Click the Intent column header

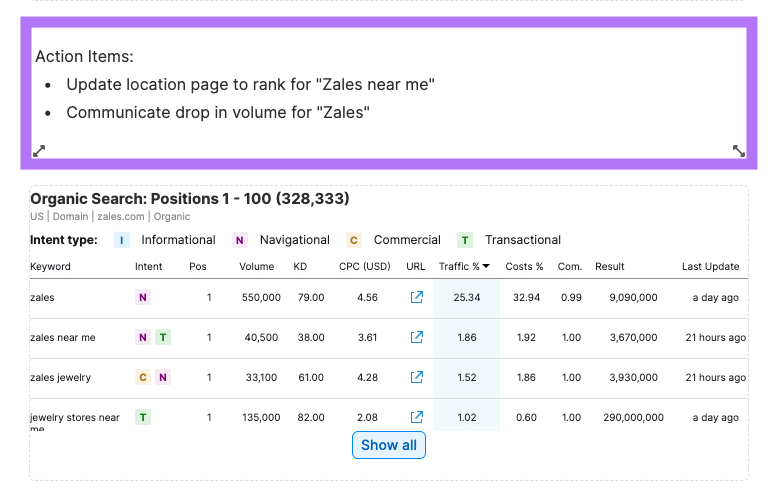(x=148, y=266)
